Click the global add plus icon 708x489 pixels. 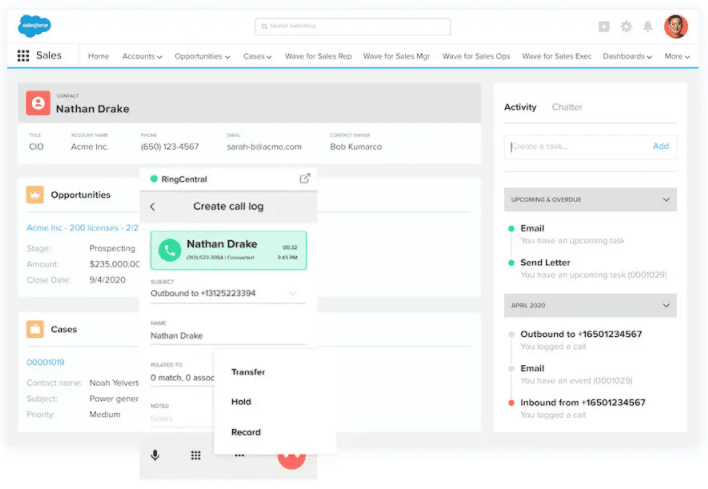coord(604,27)
